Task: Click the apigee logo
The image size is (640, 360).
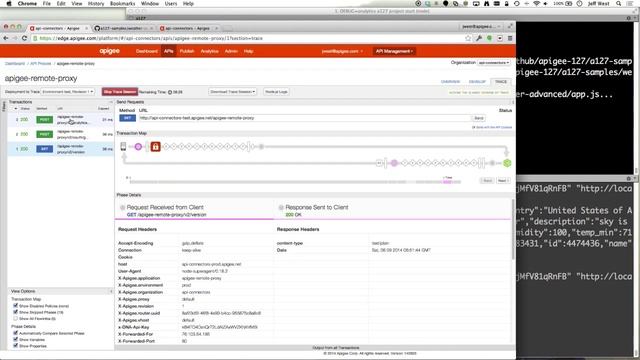Action: (109, 51)
